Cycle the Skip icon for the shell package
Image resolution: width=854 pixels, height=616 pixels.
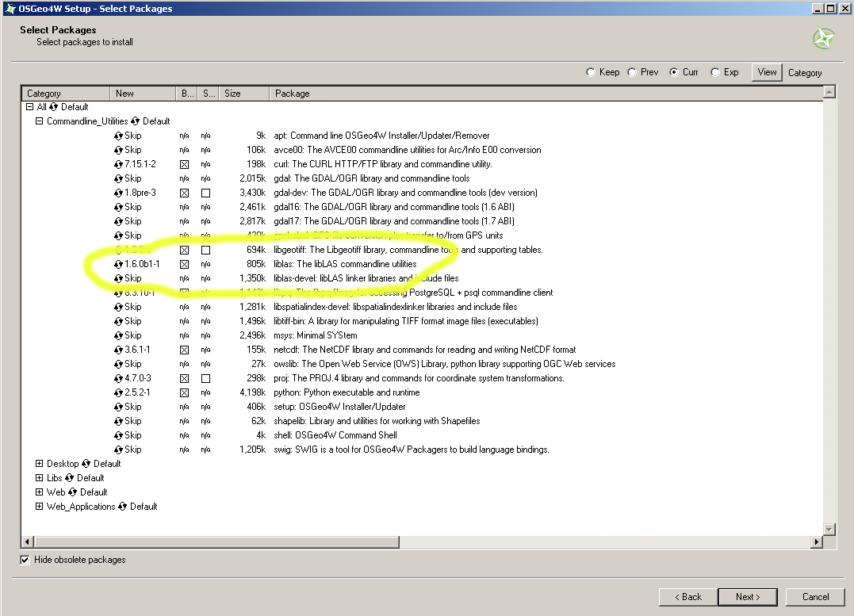(x=118, y=435)
